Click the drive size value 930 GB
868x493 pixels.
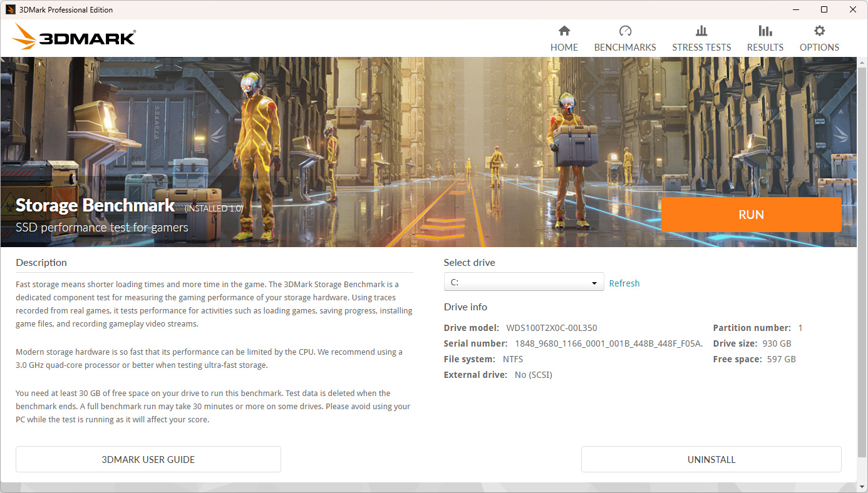777,343
